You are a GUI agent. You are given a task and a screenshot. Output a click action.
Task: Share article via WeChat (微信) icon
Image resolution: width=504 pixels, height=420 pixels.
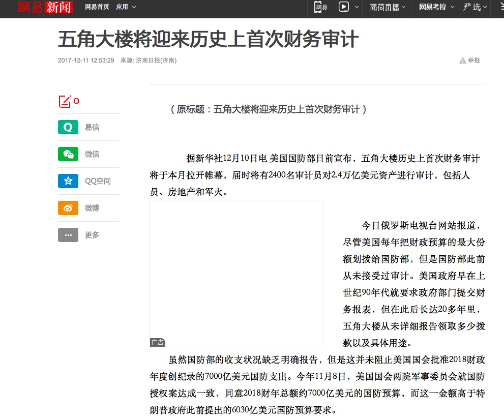(68, 154)
